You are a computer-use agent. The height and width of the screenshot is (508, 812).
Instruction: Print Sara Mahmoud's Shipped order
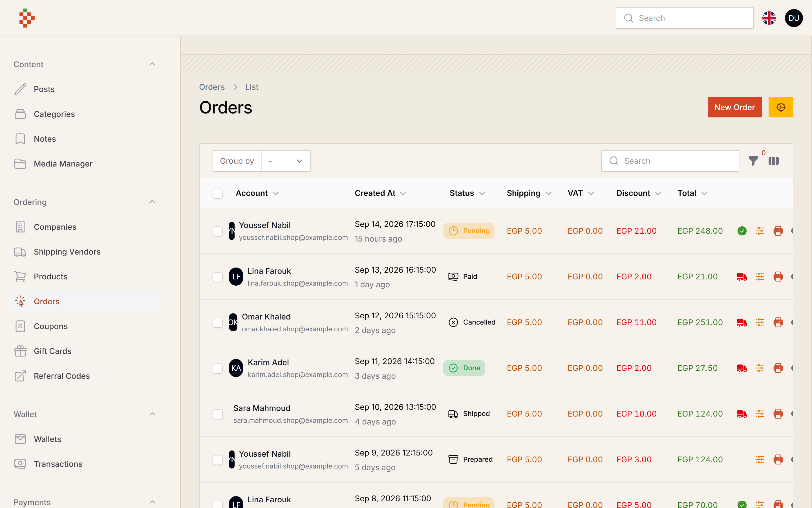point(778,413)
